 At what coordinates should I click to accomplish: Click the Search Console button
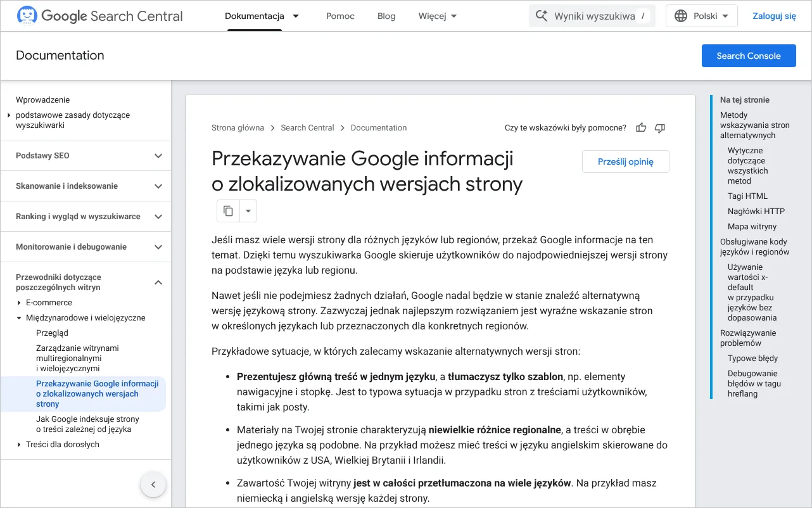[x=749, y=56]
